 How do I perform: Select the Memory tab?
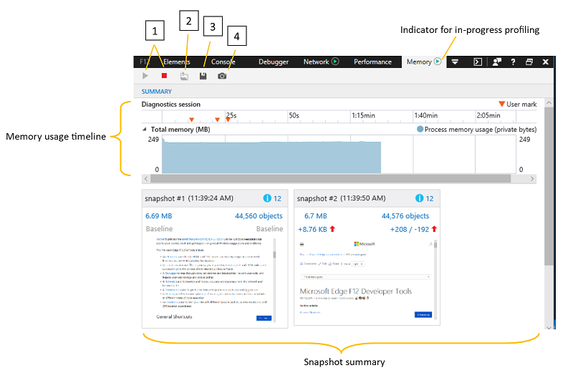click(419, 62)
